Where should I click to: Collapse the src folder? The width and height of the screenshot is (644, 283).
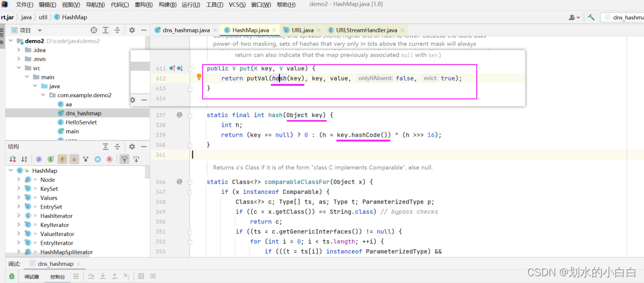[18, 68]
